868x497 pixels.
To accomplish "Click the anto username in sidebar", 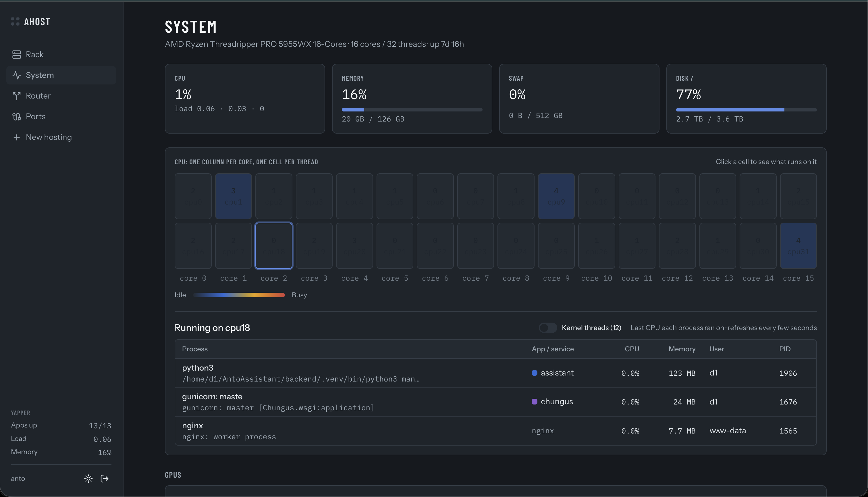I will coord(18,479).
